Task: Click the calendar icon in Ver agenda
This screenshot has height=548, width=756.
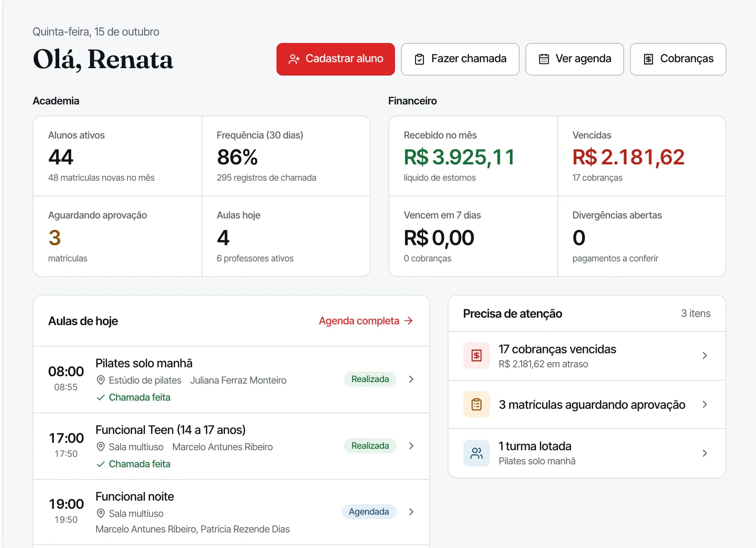Action: tap(544, 59)
